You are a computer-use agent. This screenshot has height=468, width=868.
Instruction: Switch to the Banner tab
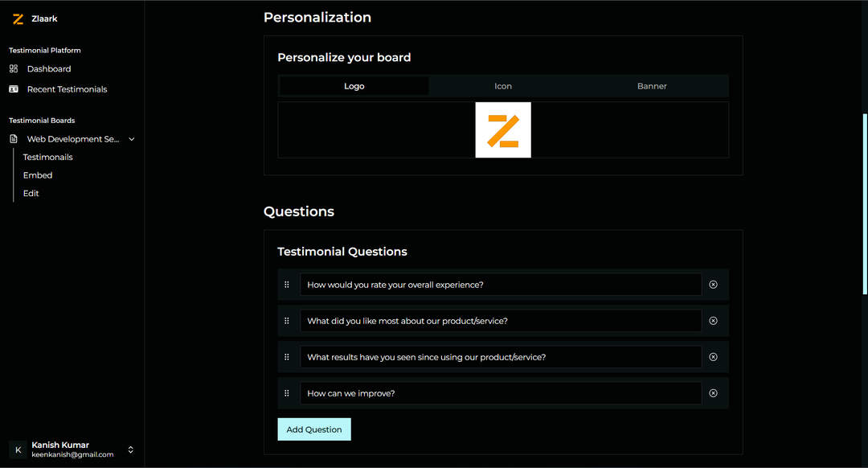[652, 85]
